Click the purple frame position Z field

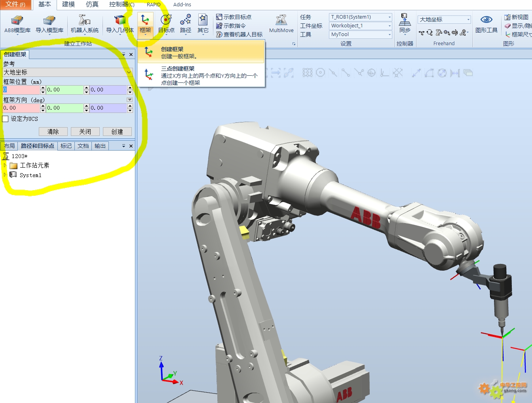108,90
